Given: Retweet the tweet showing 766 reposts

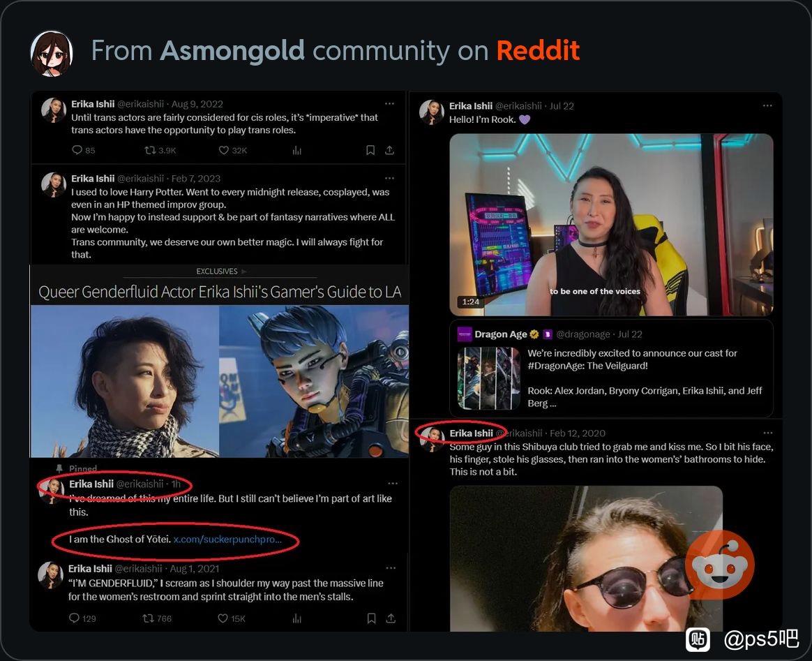Looking at the screenshot, I should [148, 618].
